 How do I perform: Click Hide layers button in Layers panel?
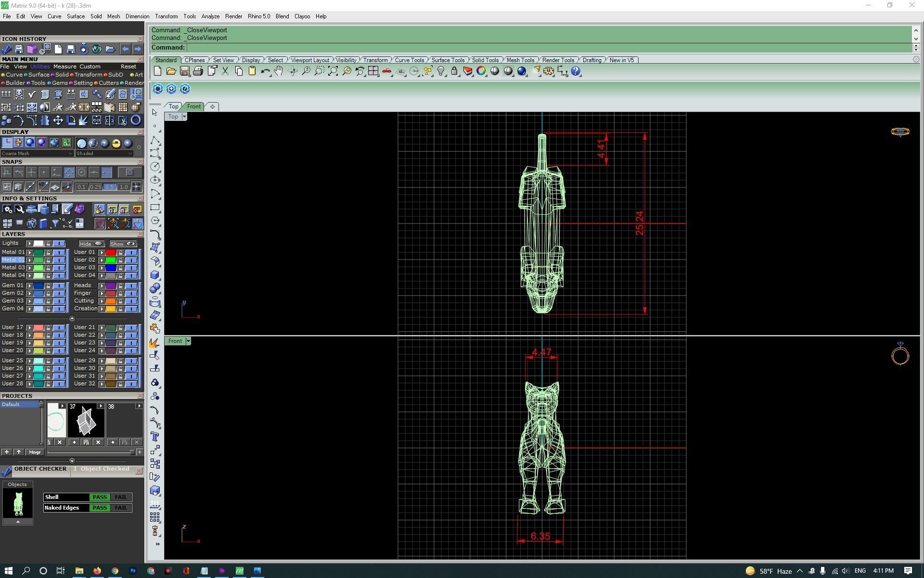(x=91, y=244)
